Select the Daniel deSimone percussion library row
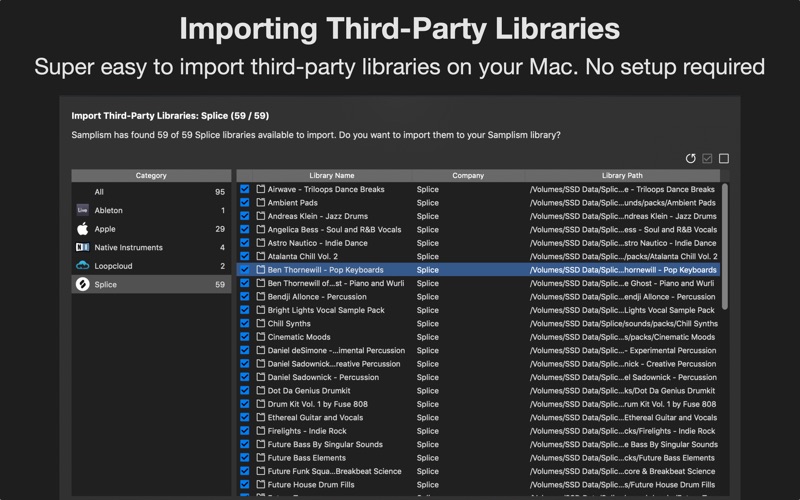The width and height of the screenshot is (800, 500). pyautogui.click(x=478, y=351)
